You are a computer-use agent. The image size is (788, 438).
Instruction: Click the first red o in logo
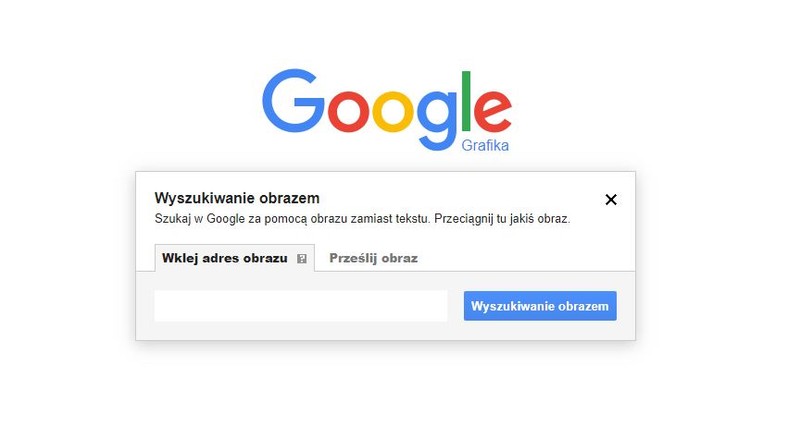click(354, 111)
